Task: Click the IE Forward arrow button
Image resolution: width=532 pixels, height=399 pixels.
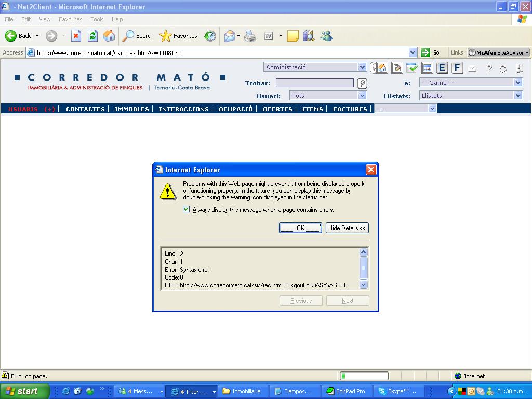Action: [x=51, y=36]
